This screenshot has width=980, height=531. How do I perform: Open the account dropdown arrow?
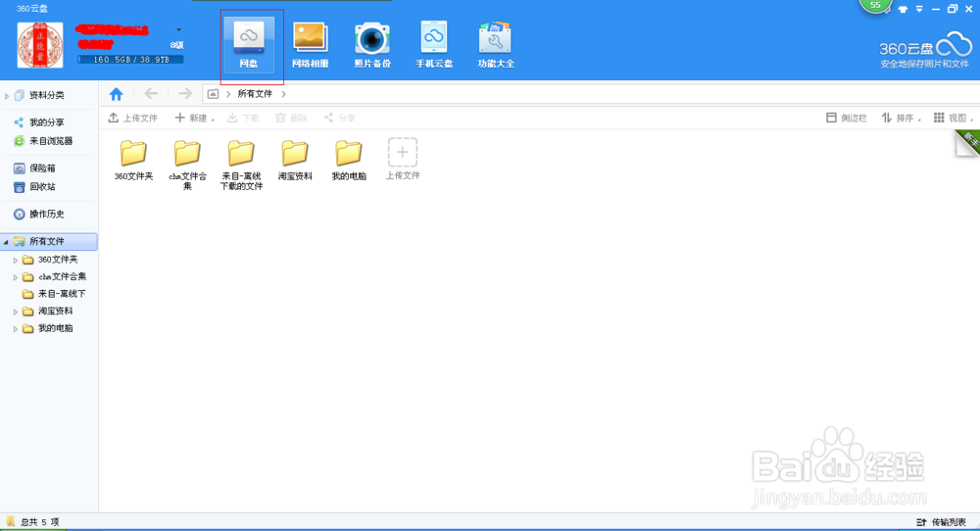tap(178, 30)
